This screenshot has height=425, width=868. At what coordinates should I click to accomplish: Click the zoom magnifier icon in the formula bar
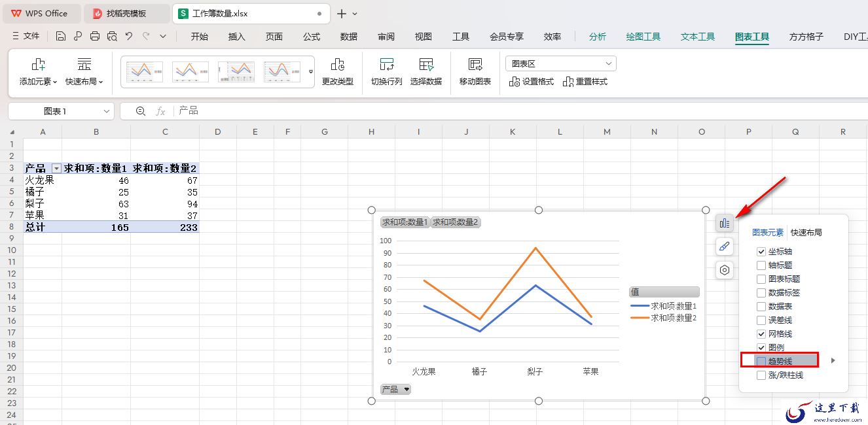(x=140, y=111)
